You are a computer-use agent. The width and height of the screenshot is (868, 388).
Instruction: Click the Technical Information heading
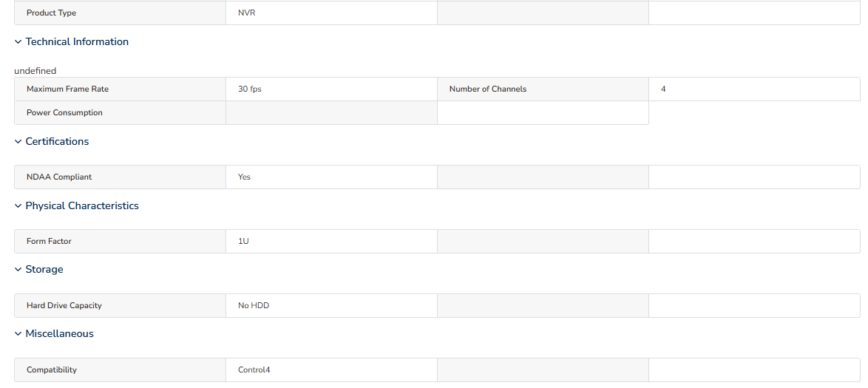tap(77, 42)
